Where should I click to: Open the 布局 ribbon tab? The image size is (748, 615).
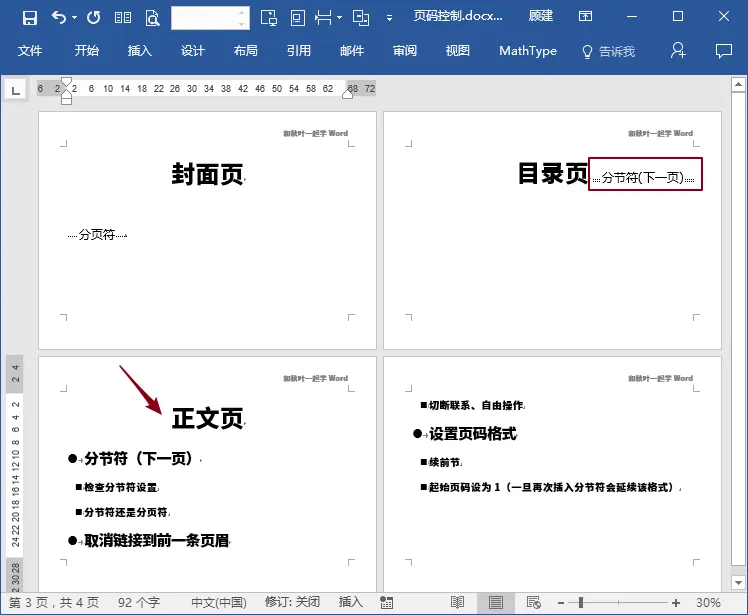[246, 51]
